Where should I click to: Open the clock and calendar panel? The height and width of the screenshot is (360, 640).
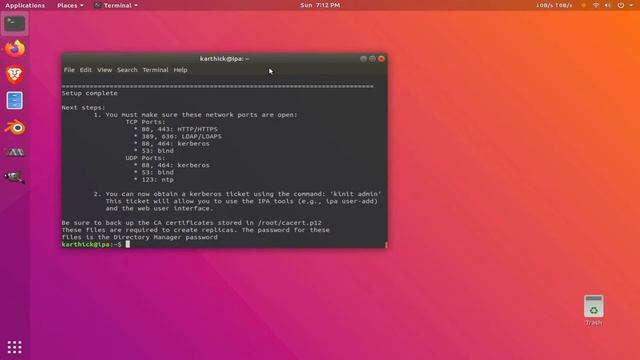tap(320, 5)
